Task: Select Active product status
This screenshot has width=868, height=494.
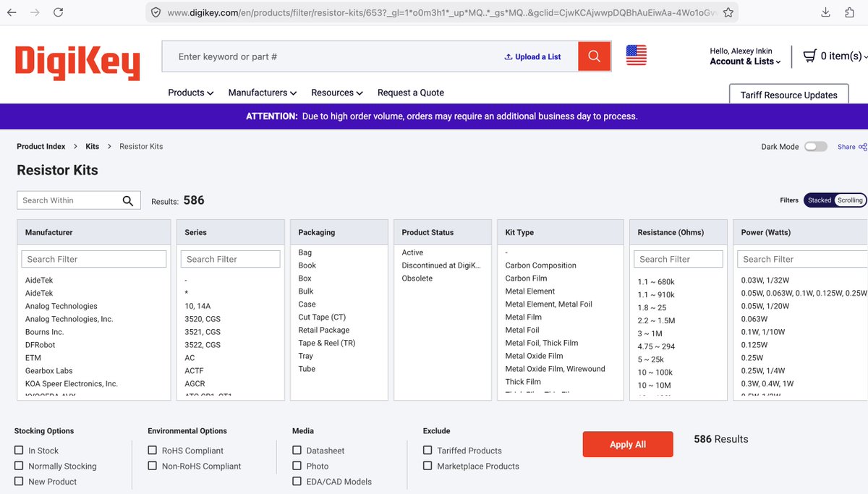Action: click(412, 252)
